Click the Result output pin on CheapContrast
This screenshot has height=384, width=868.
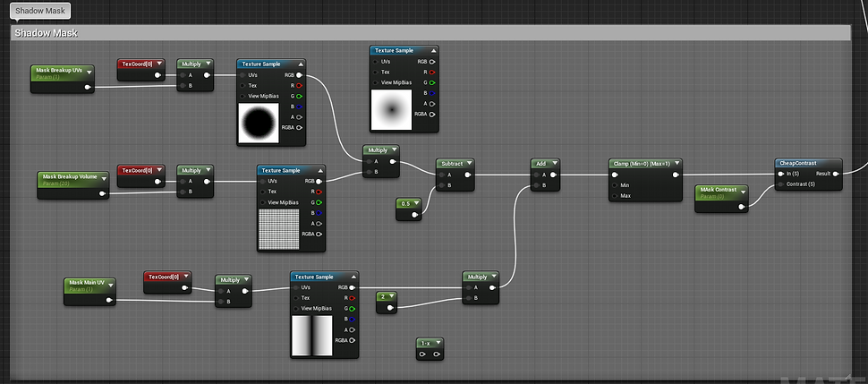[836, 174]
